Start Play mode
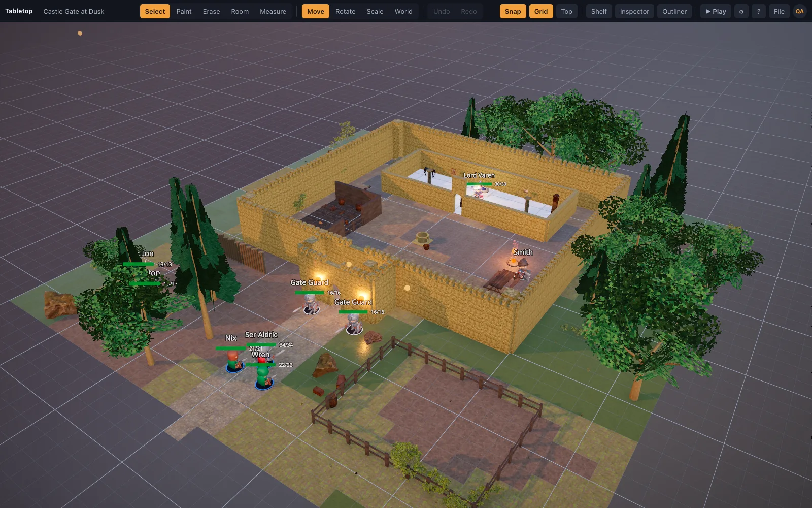Viewport: 812px width, 508px height. click(x=716, y=11)
